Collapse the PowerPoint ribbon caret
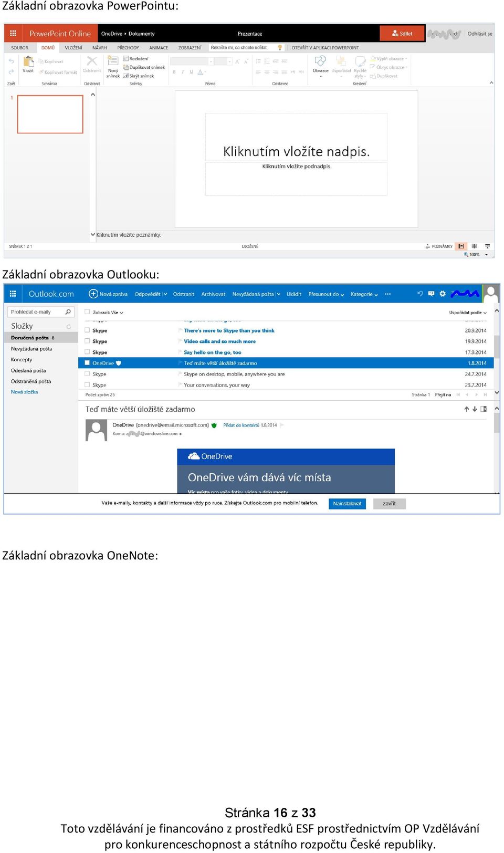This screenshot has height=853, width=504. [491, 82]
